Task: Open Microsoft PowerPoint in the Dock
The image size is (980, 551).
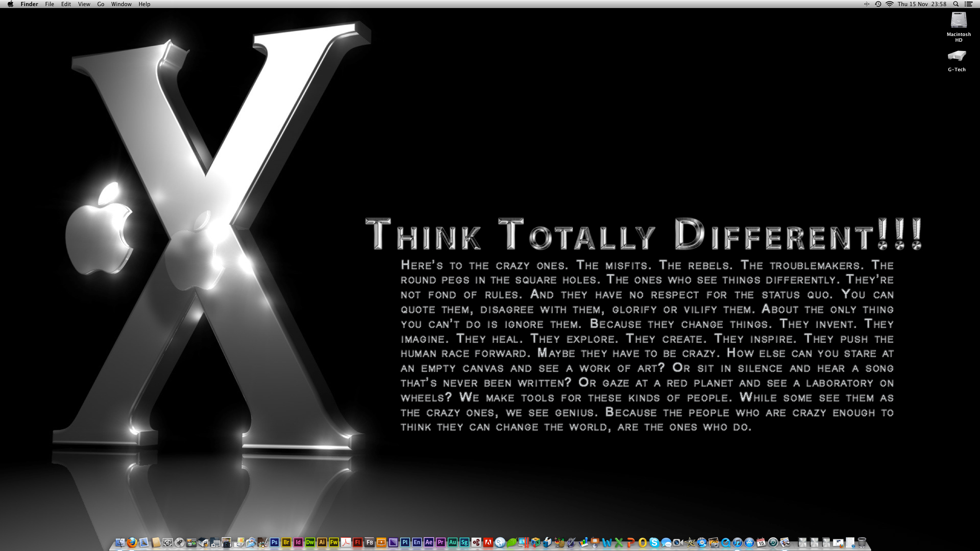Action: coord(630,542)
